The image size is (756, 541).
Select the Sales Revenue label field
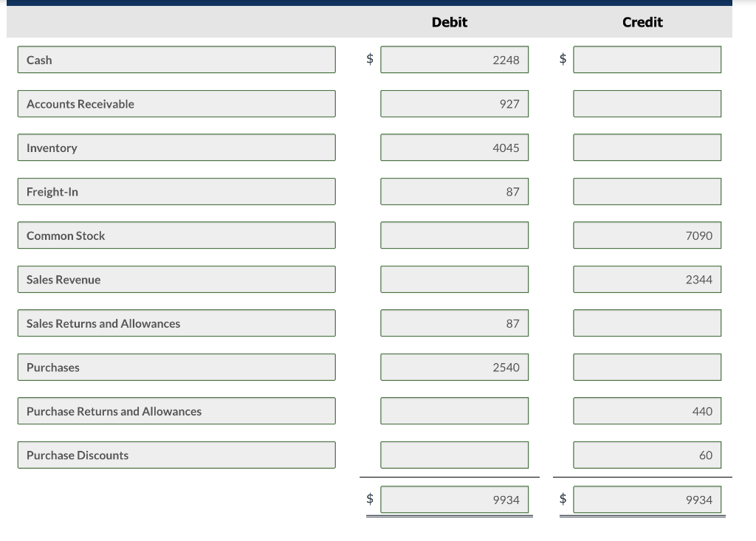[x=176, y=279]
